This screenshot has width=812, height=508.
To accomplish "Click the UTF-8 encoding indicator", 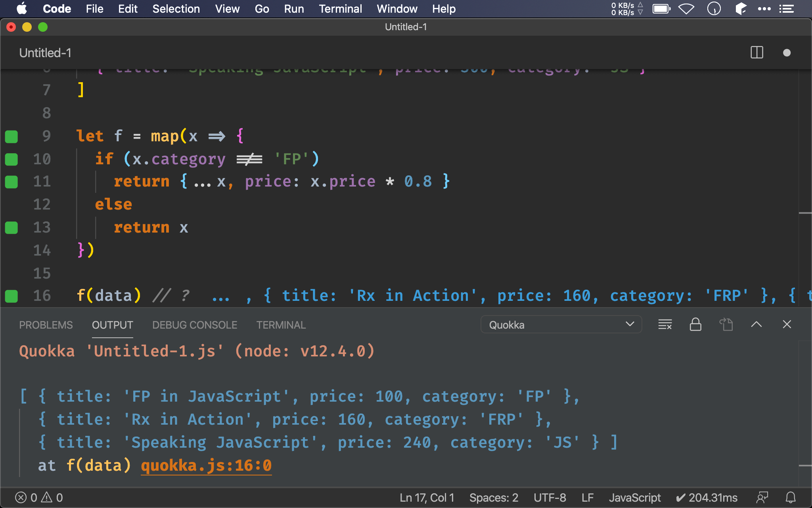I will click(x=550, y=498).
